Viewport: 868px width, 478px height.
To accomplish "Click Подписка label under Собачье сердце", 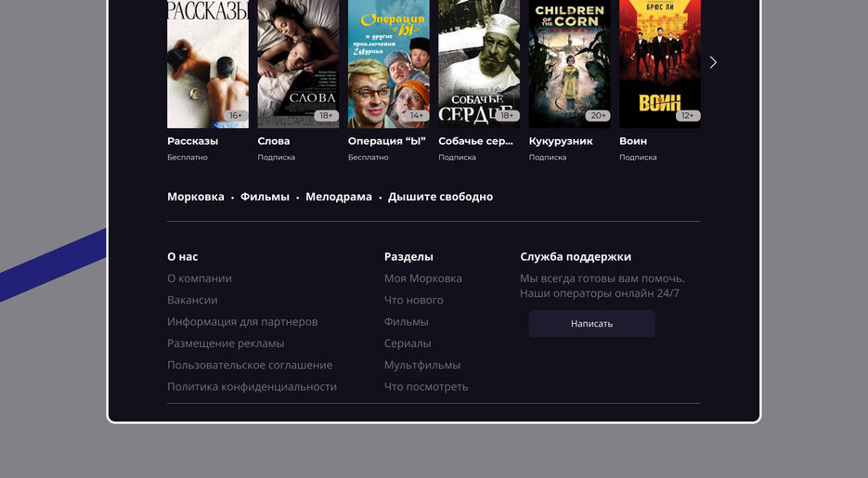I will coord(458,157).
